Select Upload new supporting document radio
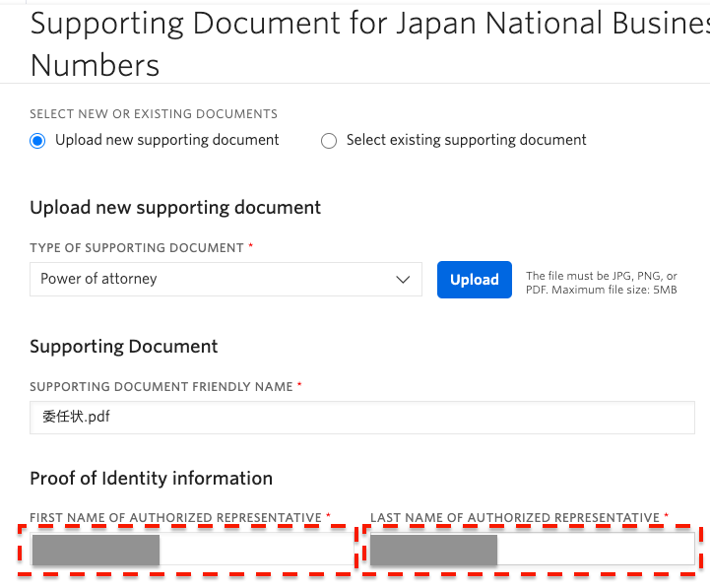The height and width of the screenshot is (588, 710). [37, 141]
